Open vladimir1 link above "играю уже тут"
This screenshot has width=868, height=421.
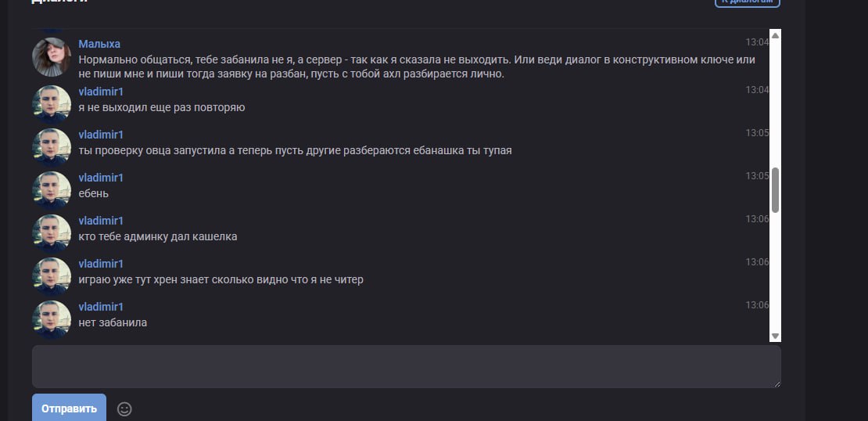pyautogui.click(x=101, y=264)
